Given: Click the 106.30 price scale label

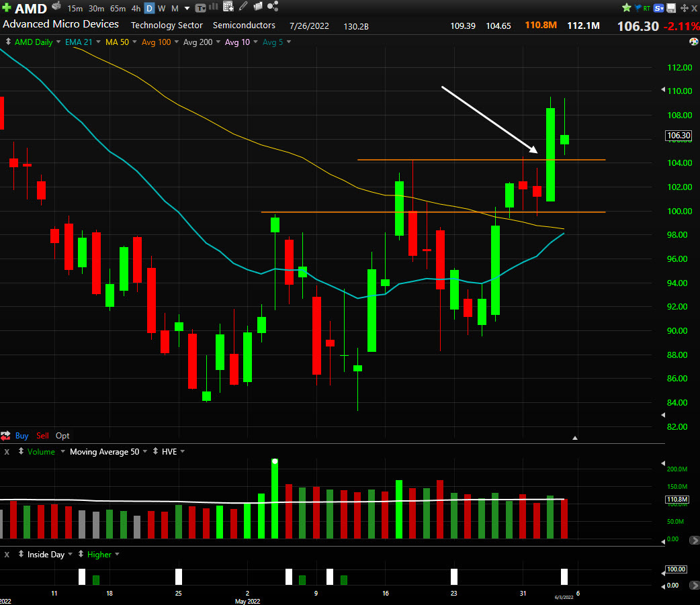Looking at the screenshot, I should point(679,135).
